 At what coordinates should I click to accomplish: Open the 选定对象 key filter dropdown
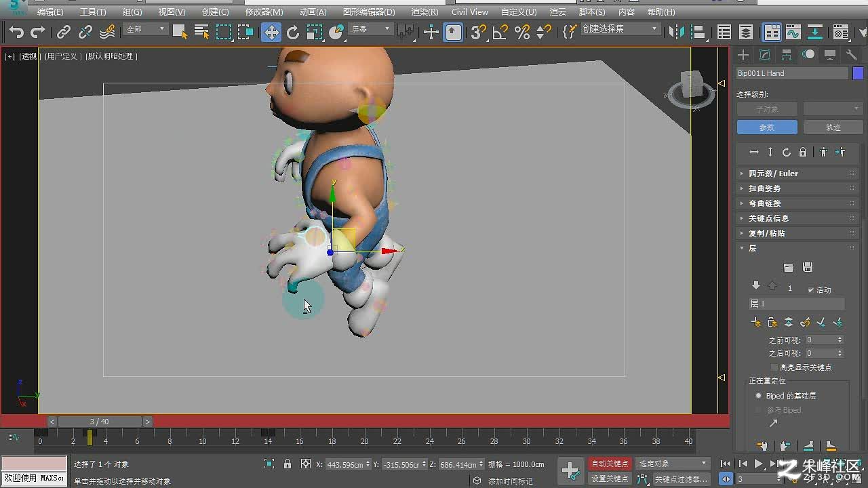pos(673,464)
